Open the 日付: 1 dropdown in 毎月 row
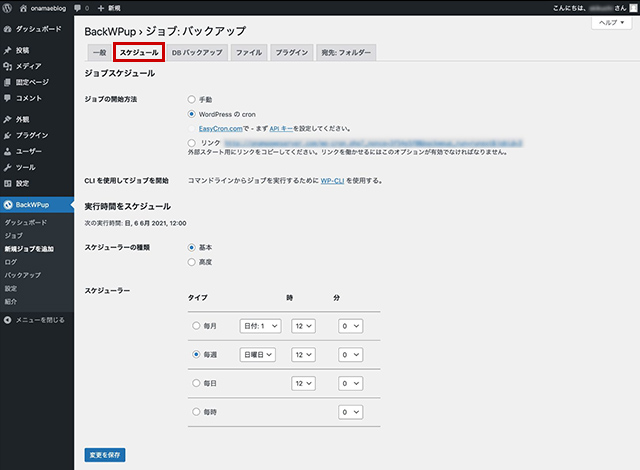 260,326
